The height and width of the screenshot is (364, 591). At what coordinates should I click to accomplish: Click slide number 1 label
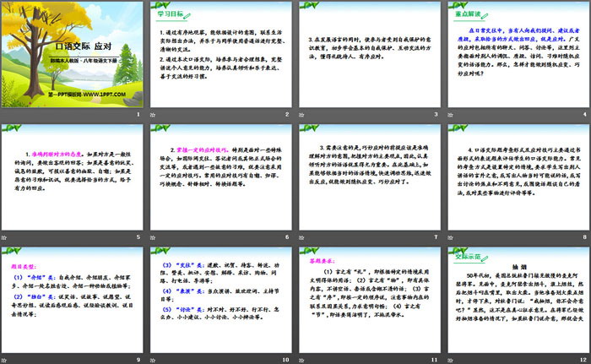tap(138, 114)
